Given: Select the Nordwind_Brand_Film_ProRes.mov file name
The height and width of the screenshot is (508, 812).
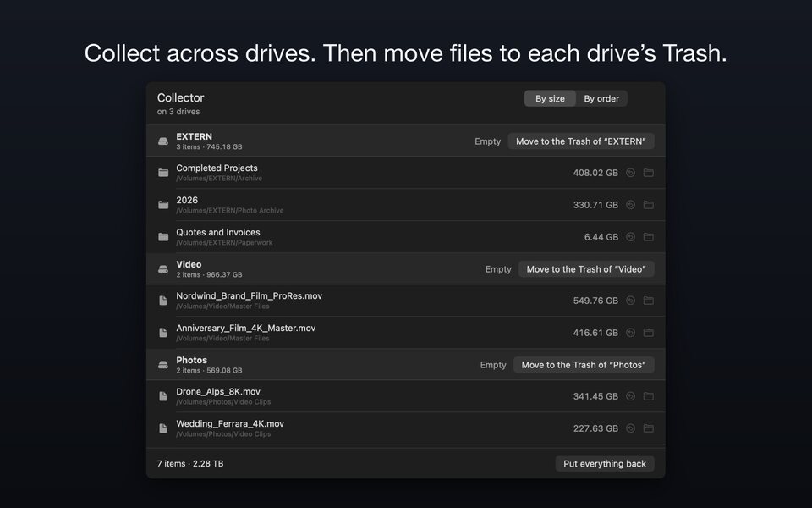Looking at the screenshot, I should click(x=249, y=295).
